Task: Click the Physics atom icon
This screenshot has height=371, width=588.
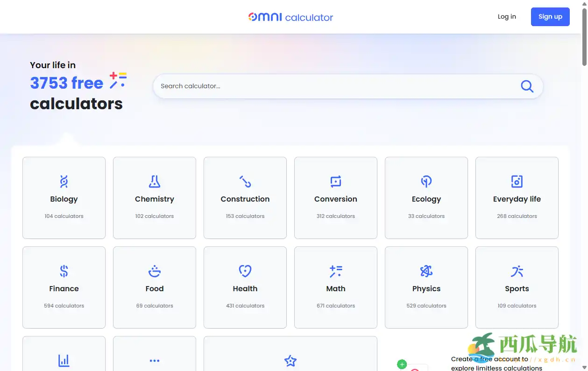Action: click(426, 271)
